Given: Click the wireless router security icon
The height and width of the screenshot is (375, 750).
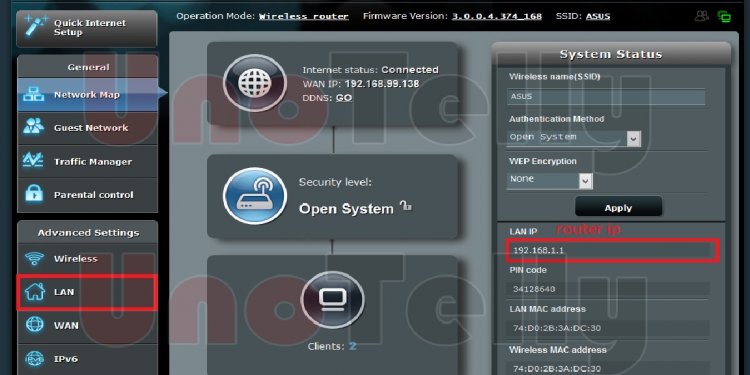Looking at the screenshot, I should pos(255,196).
